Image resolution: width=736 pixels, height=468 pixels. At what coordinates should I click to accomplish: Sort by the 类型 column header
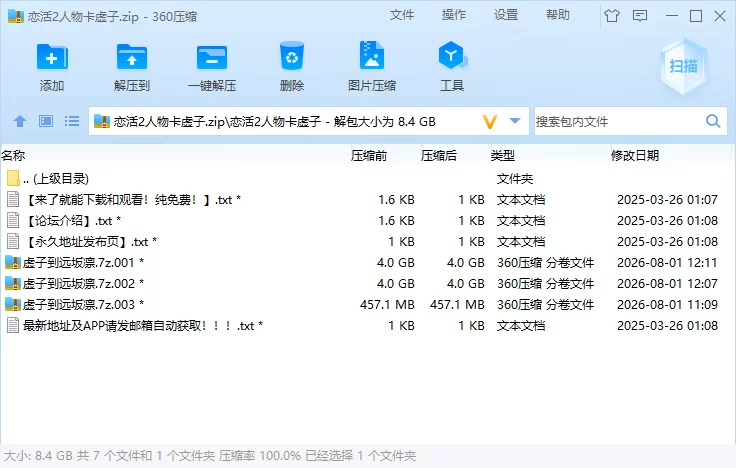(503, 155)
